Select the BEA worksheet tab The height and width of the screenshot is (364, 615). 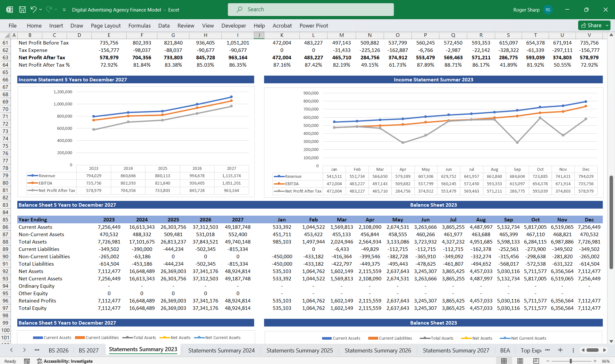[x=505, y=350]
